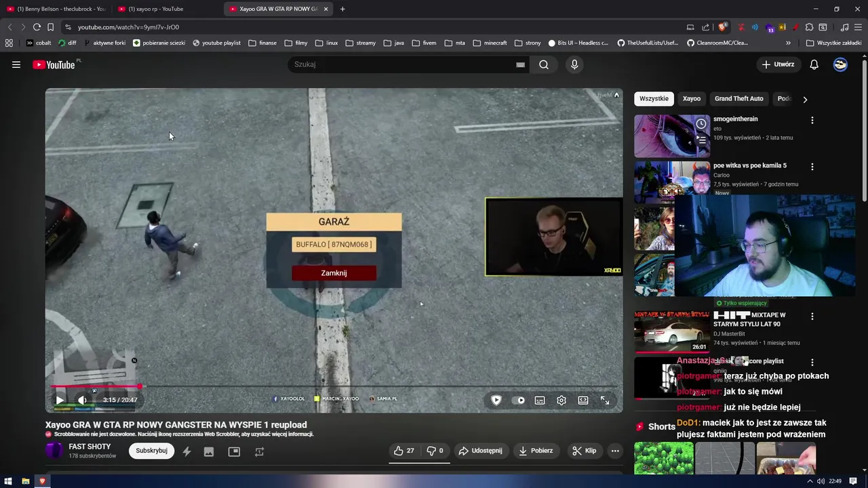Bookmark this page icon
The height and width of the screenshot is (488, 868).
coord(50,27)
